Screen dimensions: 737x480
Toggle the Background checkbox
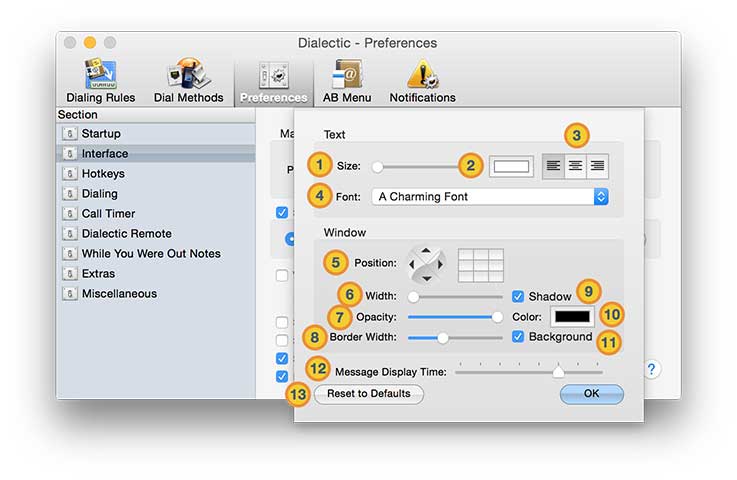pyautogui.click(x=517, y=337)
